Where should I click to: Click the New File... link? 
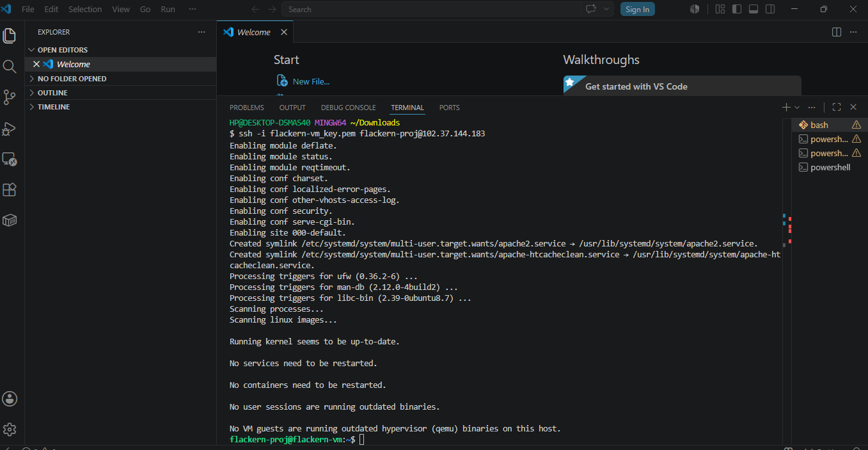pyautogui.click(x=311, y=81)
